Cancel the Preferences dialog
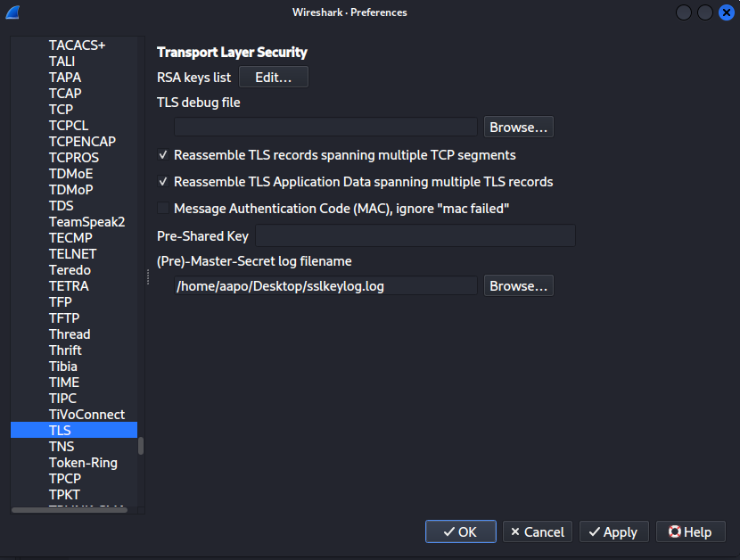This screenshot has width=740, height=560. click(x=537, y=532)
